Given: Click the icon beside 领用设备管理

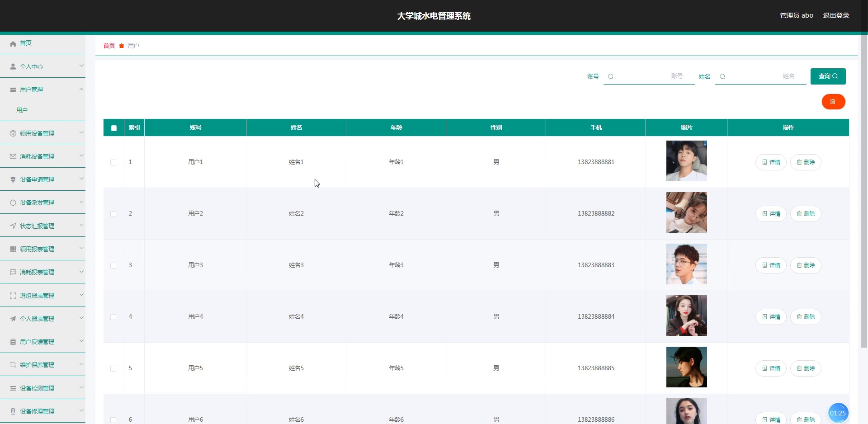Looking at the screenshot, I should click(13, 133).
